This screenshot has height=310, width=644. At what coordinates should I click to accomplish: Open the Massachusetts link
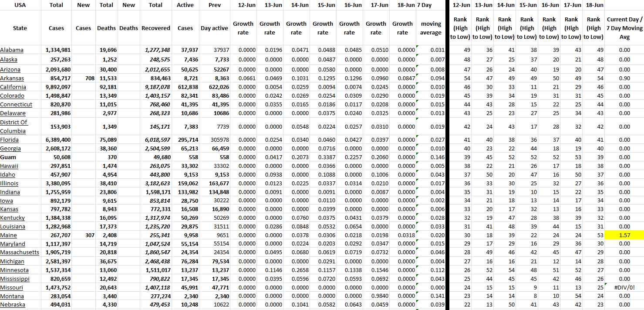[x=20, y=252]
